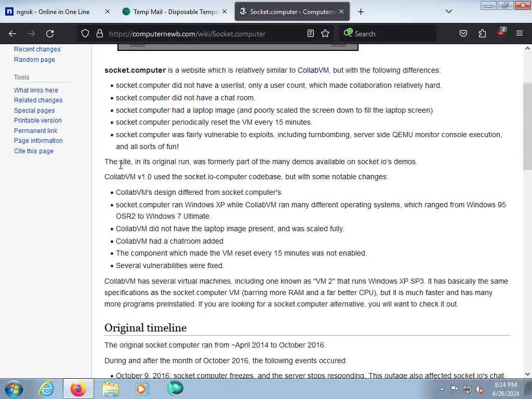This screenshot has width=532, height=399.
Task: Open Page information link
Action: tap(38, 140)
